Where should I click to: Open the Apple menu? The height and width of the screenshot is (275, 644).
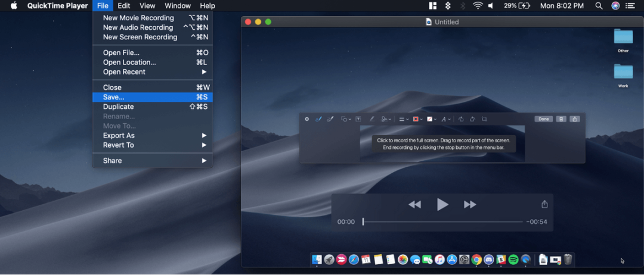14,6
